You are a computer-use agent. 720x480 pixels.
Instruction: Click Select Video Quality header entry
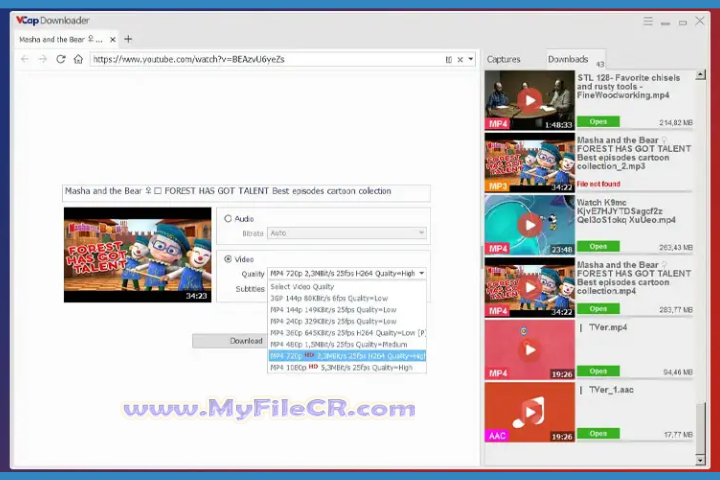[x=347, y=287]
